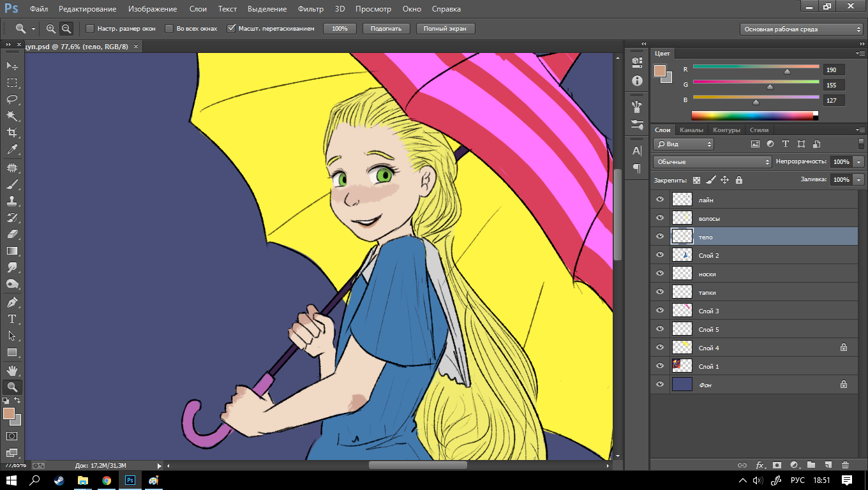Add a layer style with fx icon

[760, 465]
